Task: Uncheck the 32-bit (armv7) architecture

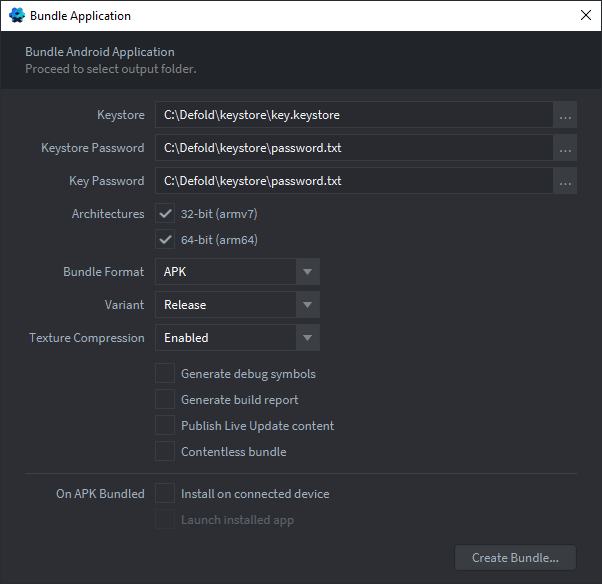Action: 165,213
